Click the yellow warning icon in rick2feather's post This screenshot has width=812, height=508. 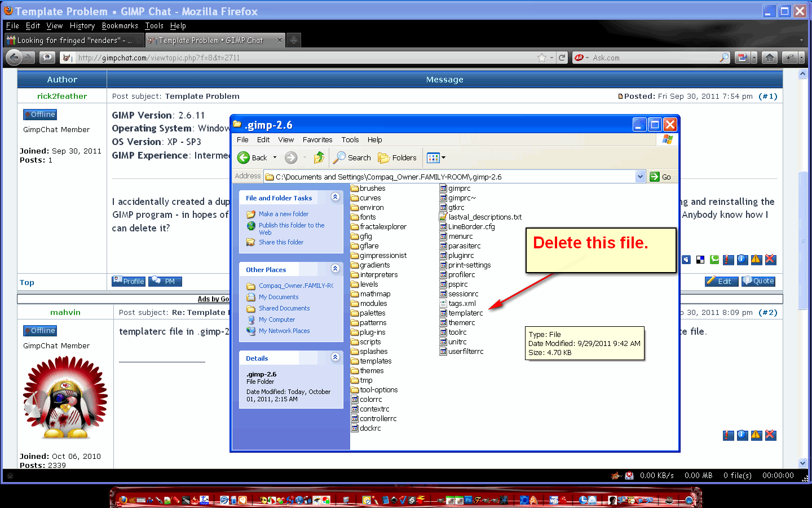click(756, 260)
